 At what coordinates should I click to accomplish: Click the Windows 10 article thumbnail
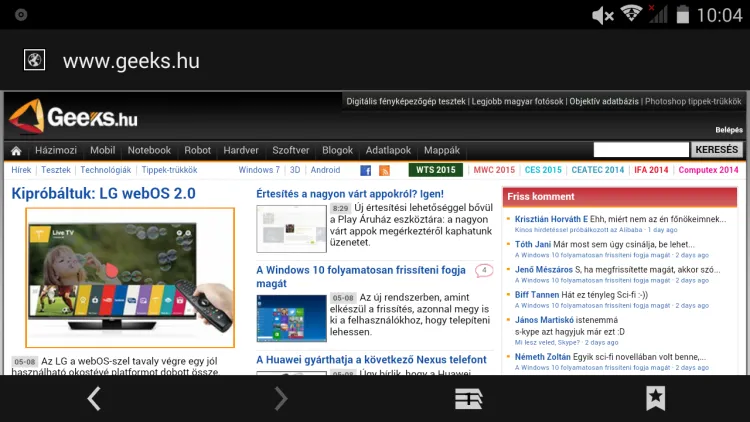click(x=291, y=318)
